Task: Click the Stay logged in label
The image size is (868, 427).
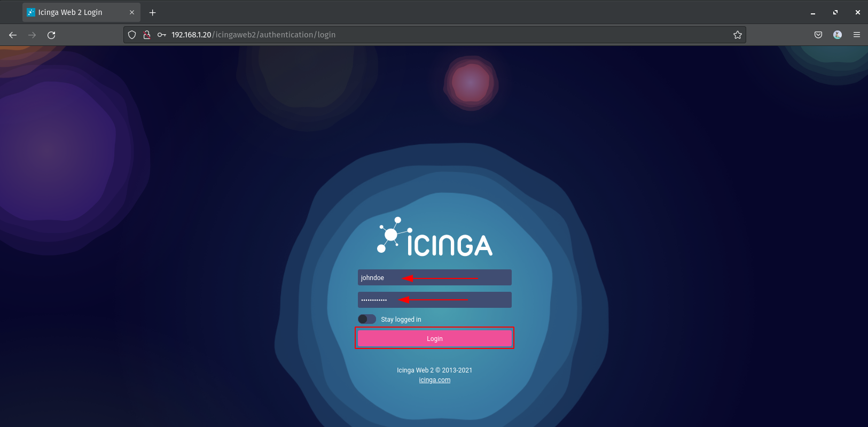Action: [x=401, y=320]
